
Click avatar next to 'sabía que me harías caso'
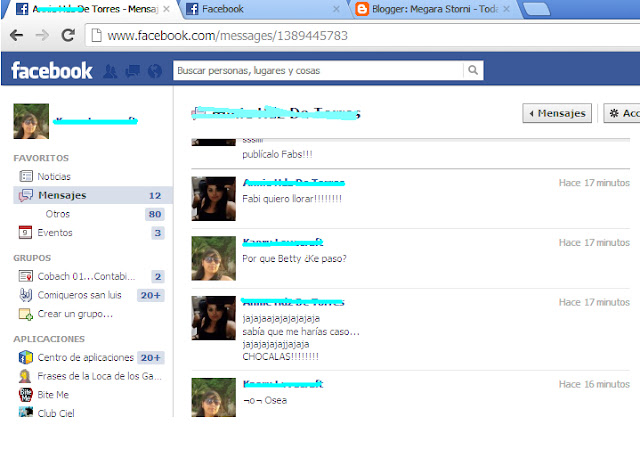pos(213,318)
